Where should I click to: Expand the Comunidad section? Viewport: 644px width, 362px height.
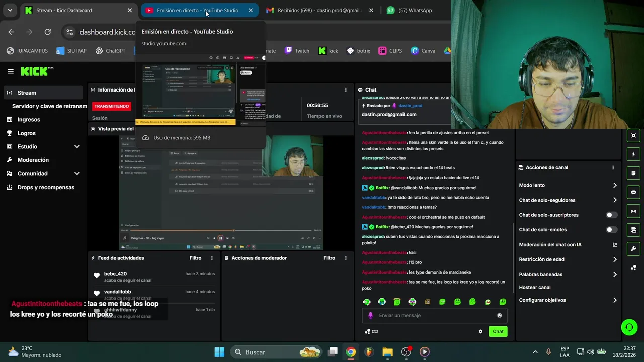(43, 173)
